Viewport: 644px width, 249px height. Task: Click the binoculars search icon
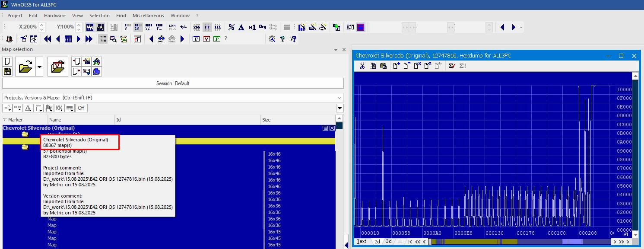point(162,39)
